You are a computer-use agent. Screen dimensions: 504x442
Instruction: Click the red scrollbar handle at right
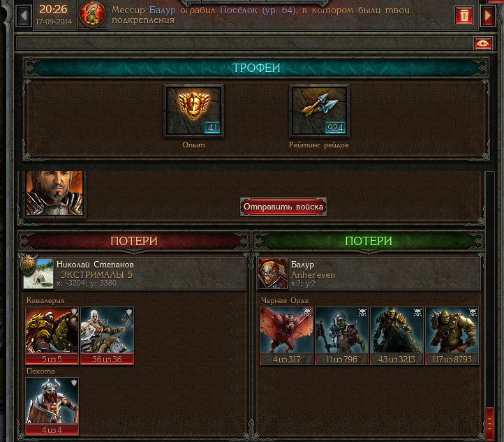[x=490, y=424]
